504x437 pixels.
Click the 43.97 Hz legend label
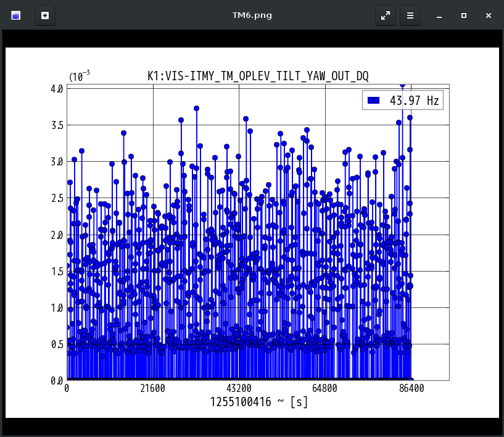414,101
